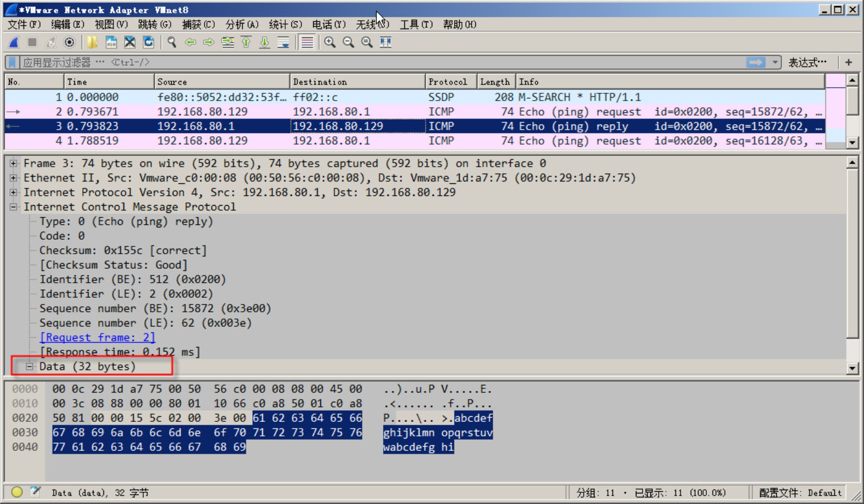Select packet 4 ICMP echo request
This screenshot has height=504, width=864.
pos(415,141)
